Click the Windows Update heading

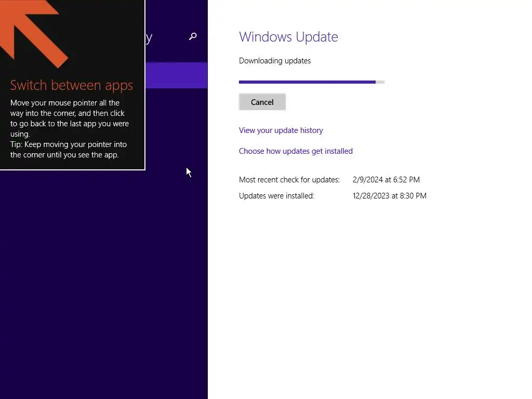coord(288,37)
